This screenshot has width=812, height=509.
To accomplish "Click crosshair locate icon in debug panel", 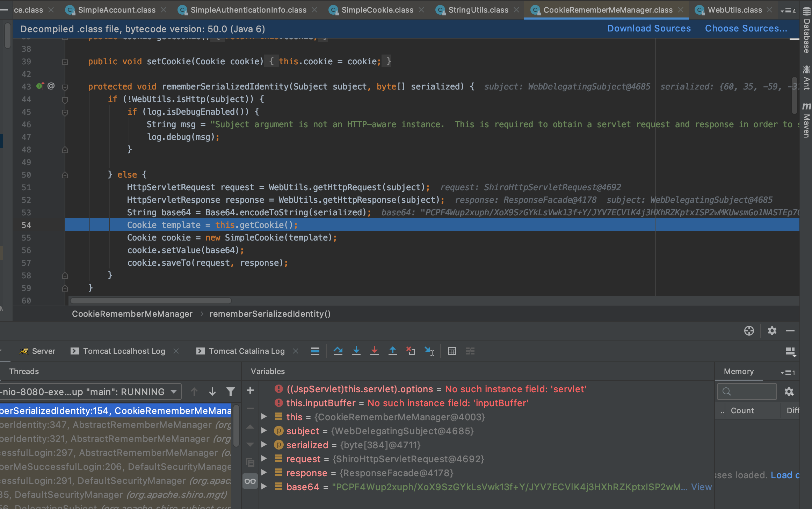I will [x=749, y=330].
